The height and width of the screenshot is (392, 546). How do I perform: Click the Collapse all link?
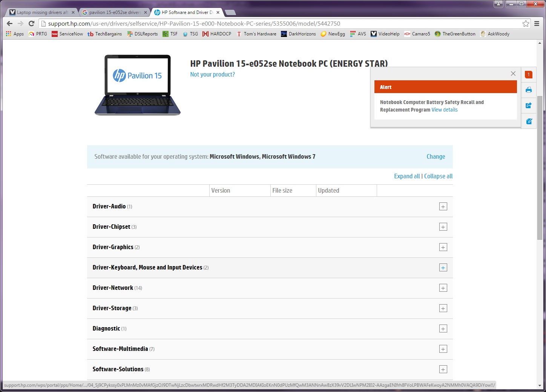click(x=438, y=176)
